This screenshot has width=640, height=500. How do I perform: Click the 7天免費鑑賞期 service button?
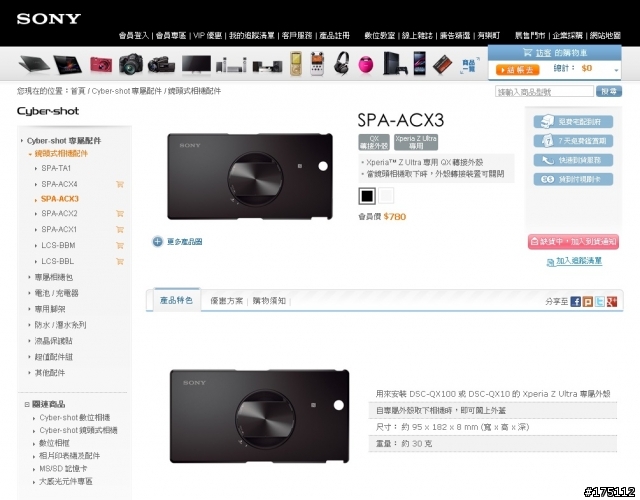click(x=573, y=141)
